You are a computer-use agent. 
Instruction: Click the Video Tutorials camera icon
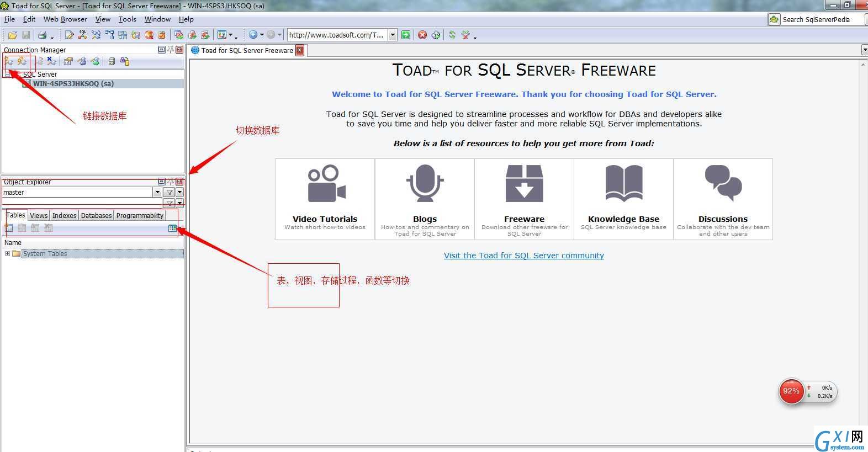[x=326, y=184]
